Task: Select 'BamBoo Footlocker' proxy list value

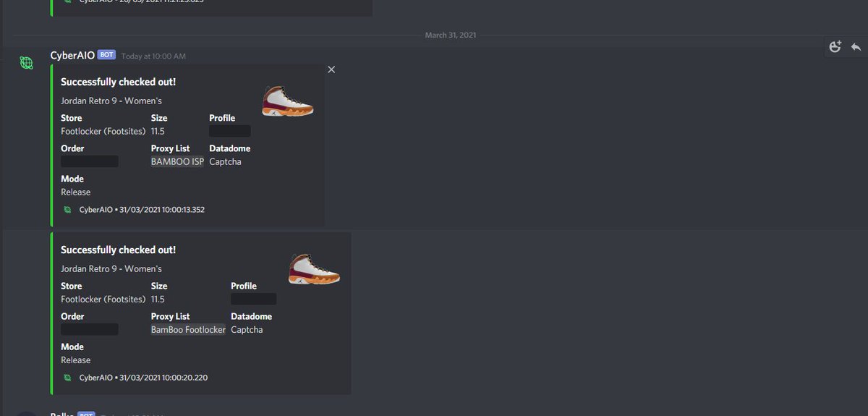Action: point(188,329)
